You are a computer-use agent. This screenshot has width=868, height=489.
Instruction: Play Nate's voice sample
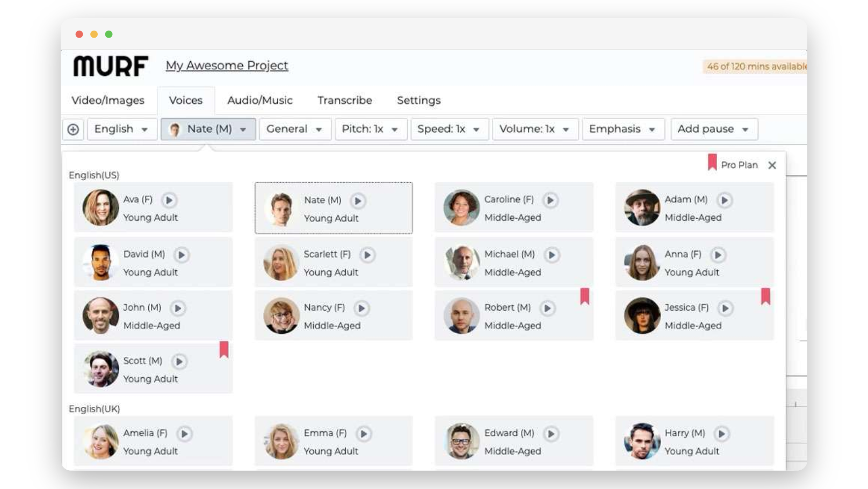[358, 201]
